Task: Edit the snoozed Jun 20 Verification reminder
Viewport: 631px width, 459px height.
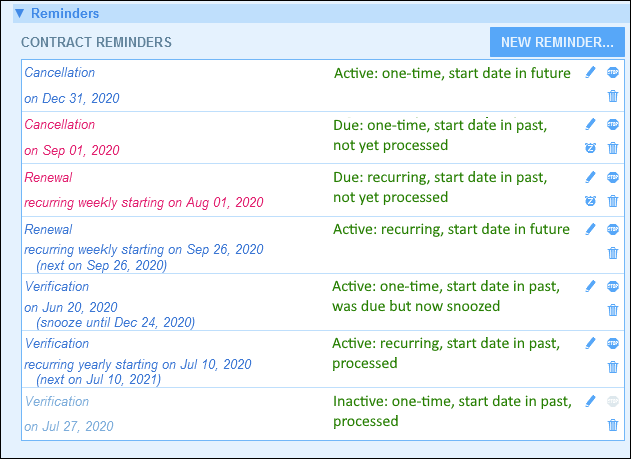Action: pyautogui.click(x=591, y=286)
